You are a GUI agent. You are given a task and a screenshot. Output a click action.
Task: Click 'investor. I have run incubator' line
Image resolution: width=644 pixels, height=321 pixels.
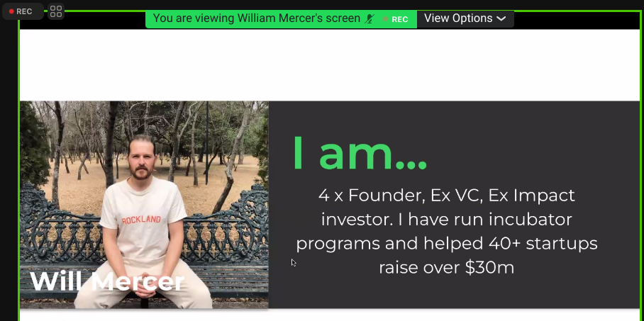click(446, 220)
